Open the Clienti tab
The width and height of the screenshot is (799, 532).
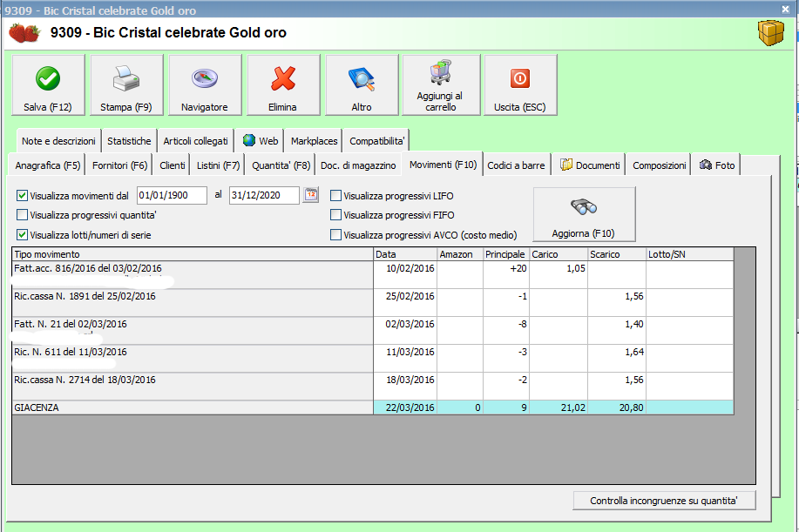[173, 165]
